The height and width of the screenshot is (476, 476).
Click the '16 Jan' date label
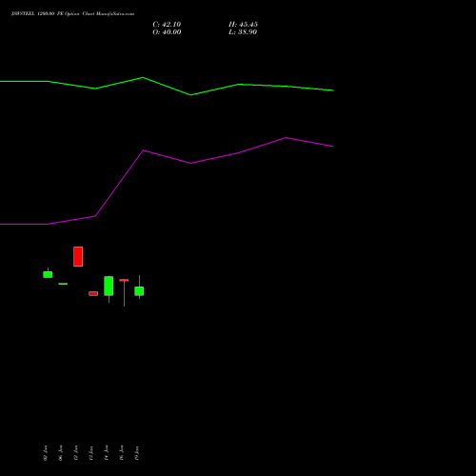click(122, 453)
